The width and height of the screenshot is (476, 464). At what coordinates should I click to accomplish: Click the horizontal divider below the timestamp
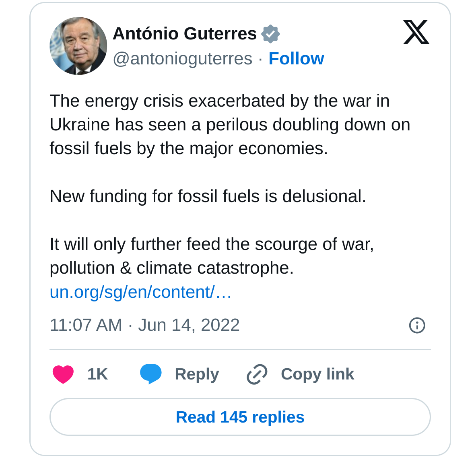240,350
